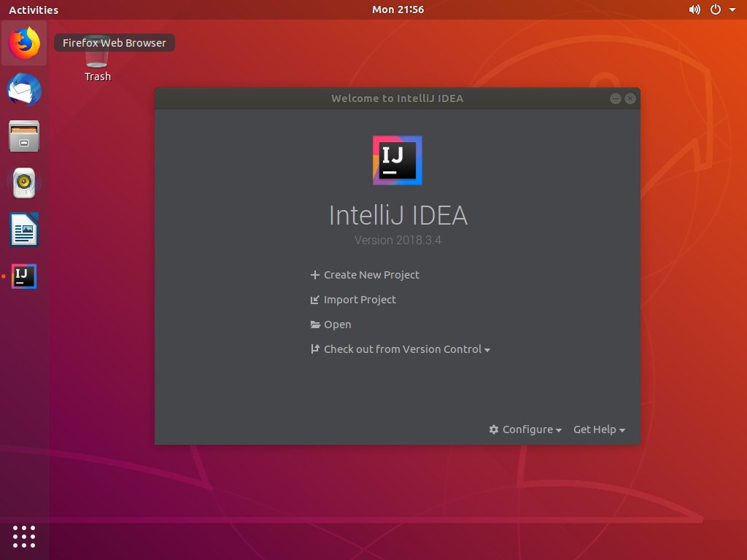
Task: Click the gear icon beside Configure
Action: coord(494,429)
